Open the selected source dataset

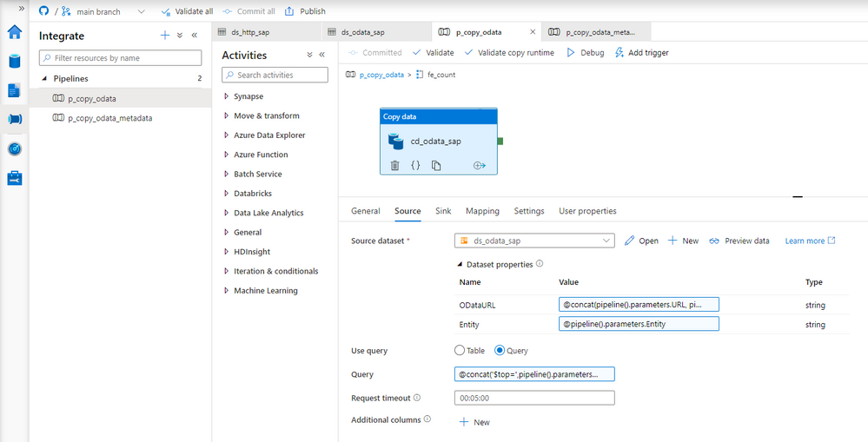click(x=641, y=241)
